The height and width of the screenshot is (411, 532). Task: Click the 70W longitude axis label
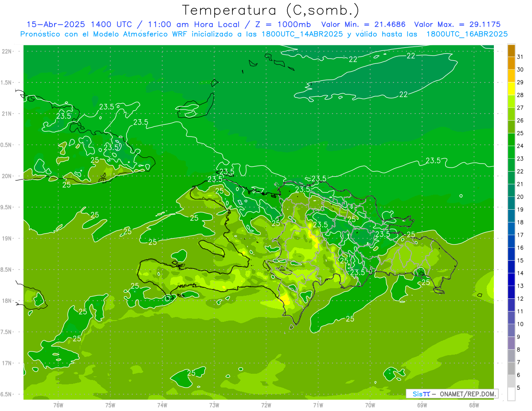(x=370, y=405)
